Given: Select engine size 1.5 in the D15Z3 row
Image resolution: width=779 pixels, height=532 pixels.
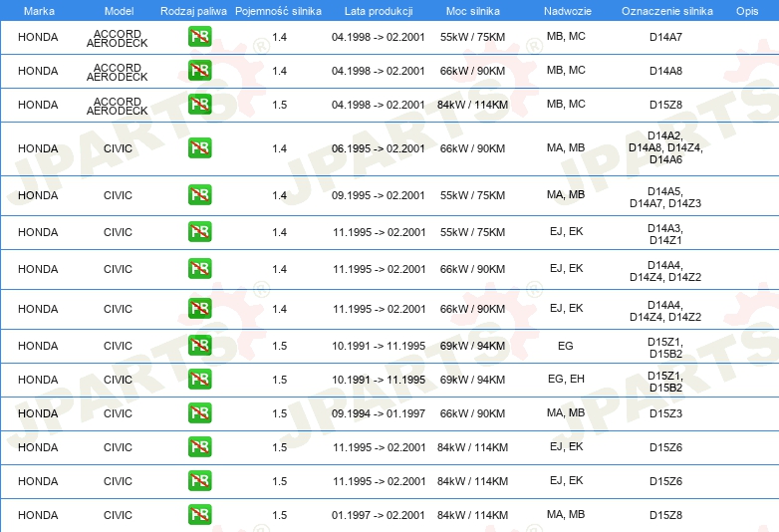Looking at the screenshot, I should tap(279, 413).
